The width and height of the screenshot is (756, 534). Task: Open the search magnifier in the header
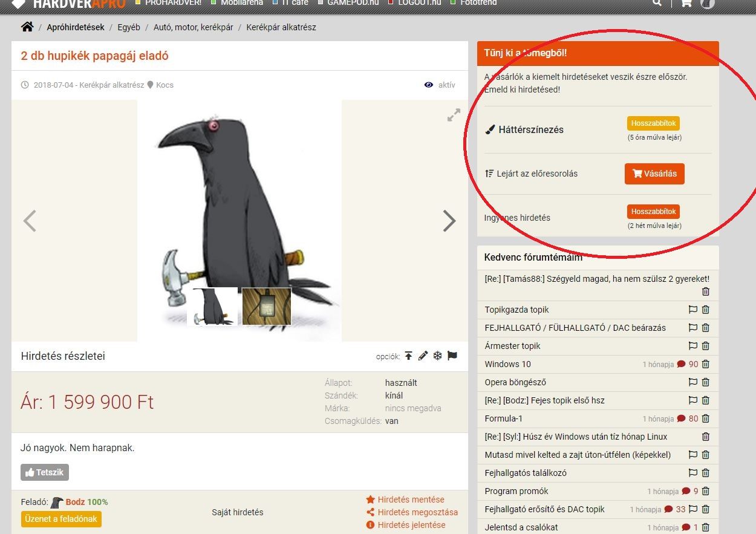pyautogui.click(x=657, y=3)
